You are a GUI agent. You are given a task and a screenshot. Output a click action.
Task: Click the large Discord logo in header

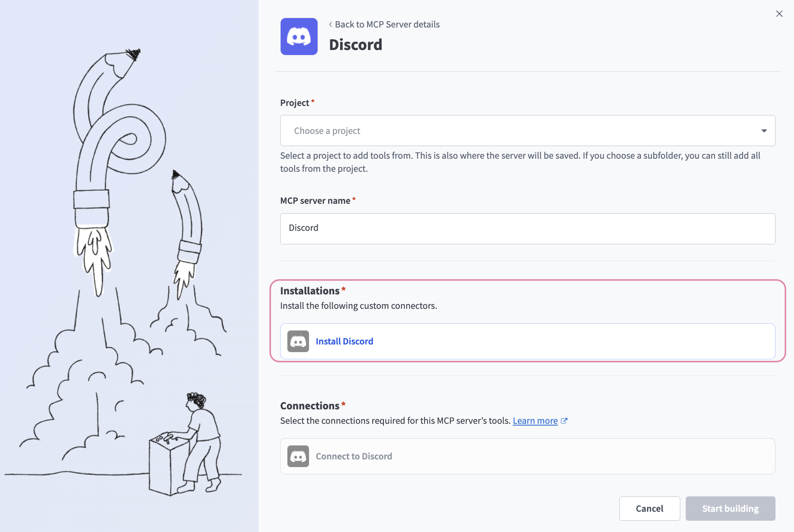coord(299,37)
